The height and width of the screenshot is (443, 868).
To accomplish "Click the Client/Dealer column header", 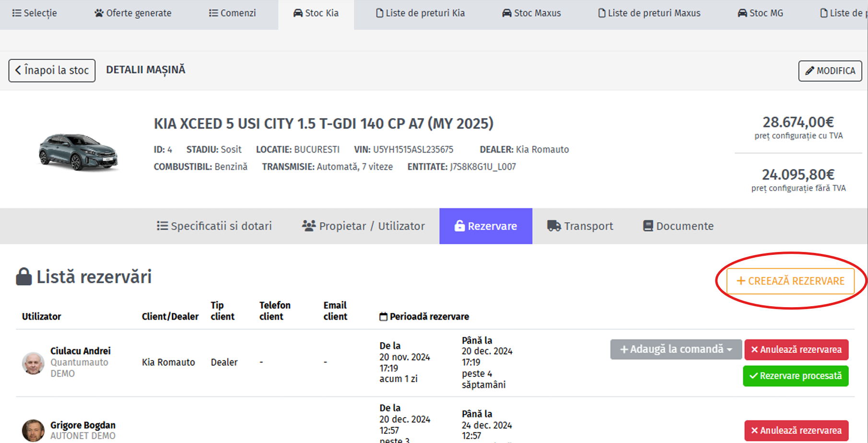I will click(x=170, y=317).
